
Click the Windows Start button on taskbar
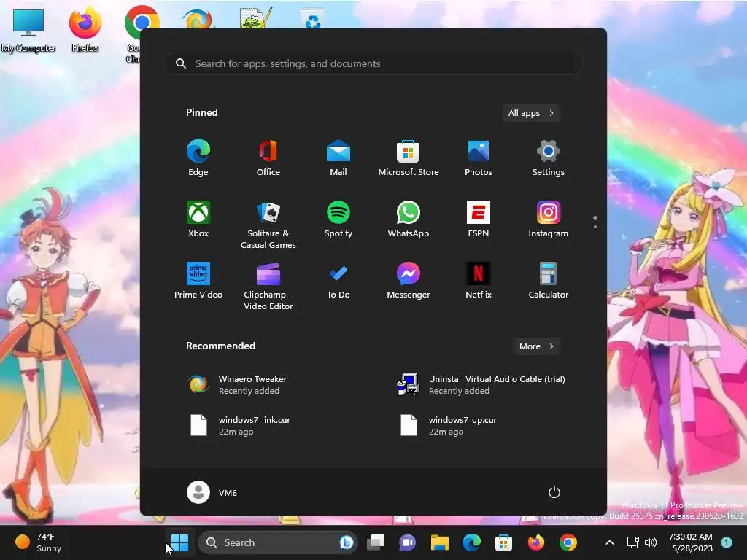[180, 542]
